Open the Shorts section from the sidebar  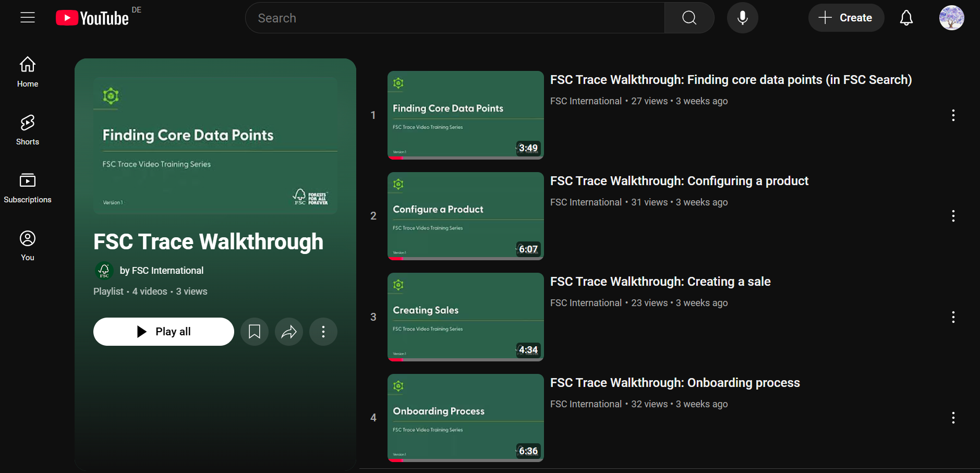click(27, 129)
